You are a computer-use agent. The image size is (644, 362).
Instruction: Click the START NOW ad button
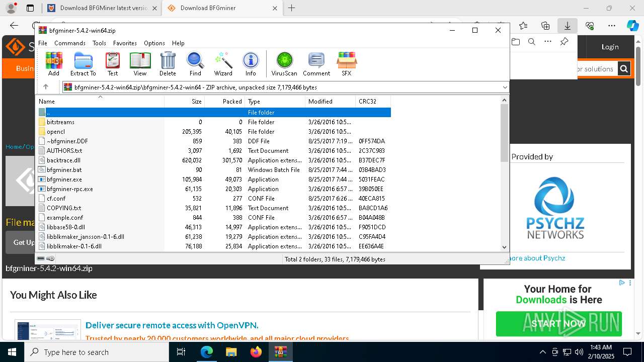558,324
